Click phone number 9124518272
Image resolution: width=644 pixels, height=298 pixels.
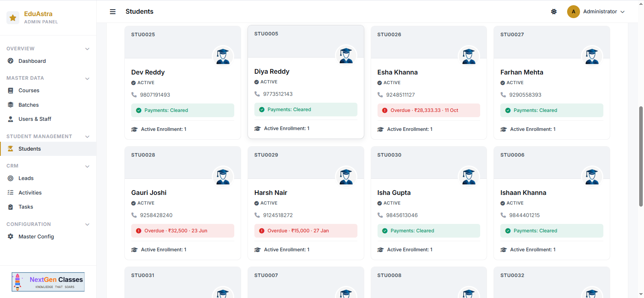(278, 215)
